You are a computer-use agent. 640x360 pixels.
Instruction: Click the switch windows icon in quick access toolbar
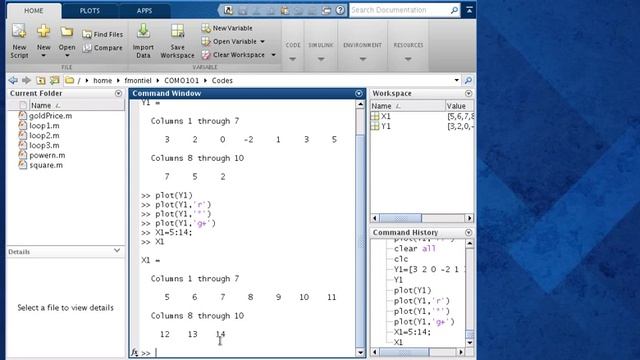(326, 11)
